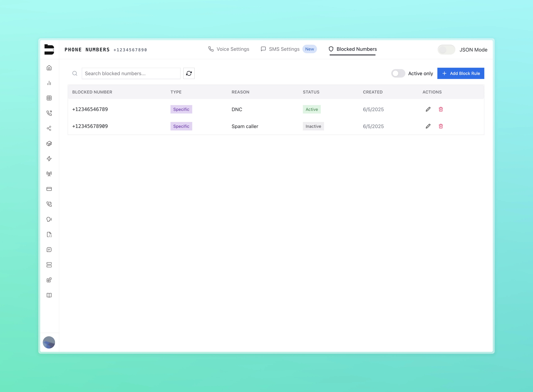Click the ACTIONS column header
The image size is (533, 392).
[x=432, y=92]
